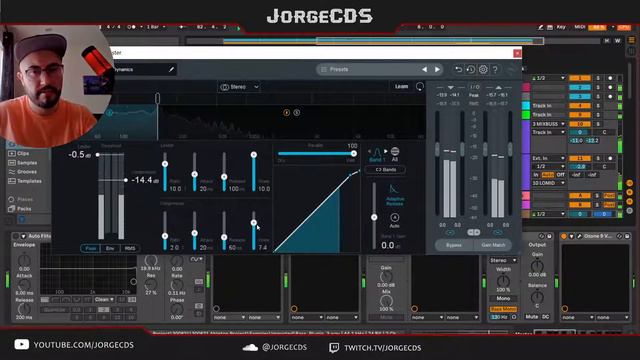Open Clean circuit type dropdown in Auto Filter
This screenshot has width=640, height=360.
coord(104,300)
